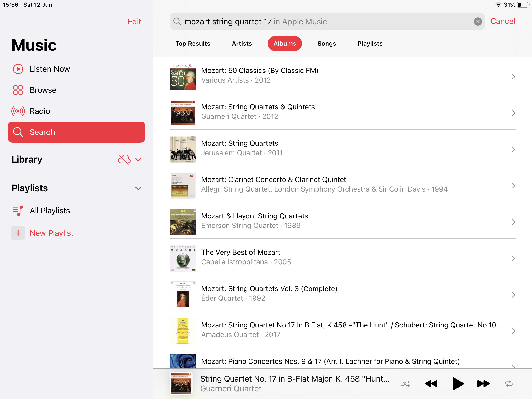Image resolution: width=532 pixels, height=399 pixels.
Task: Open Guarneri Quartet album cover in results
Action: point(183,113)
